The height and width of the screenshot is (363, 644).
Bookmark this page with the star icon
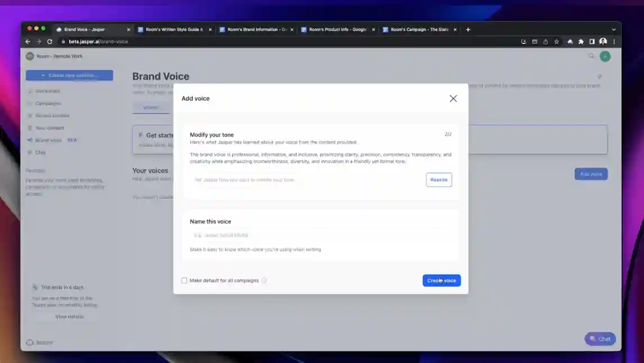(556, 42)
